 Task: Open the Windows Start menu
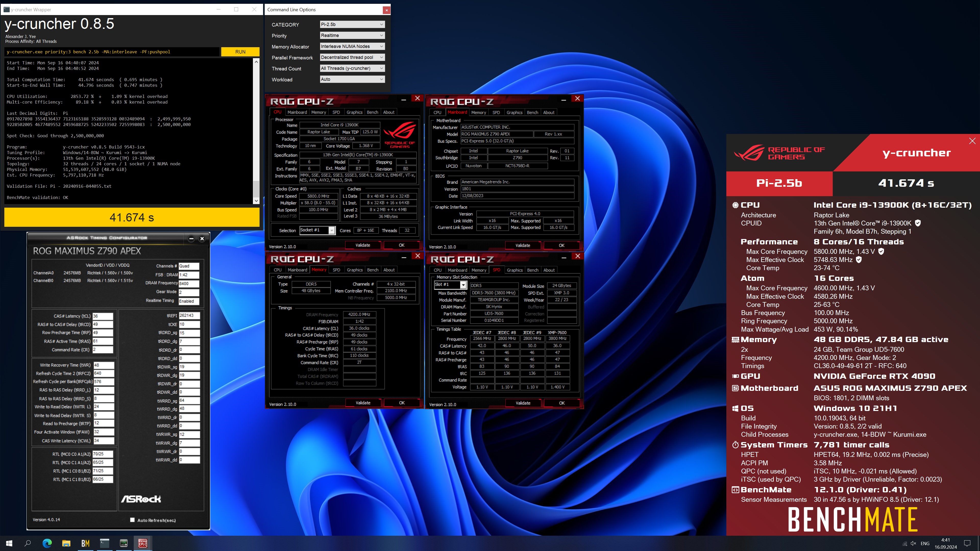[x=9, y=543]
